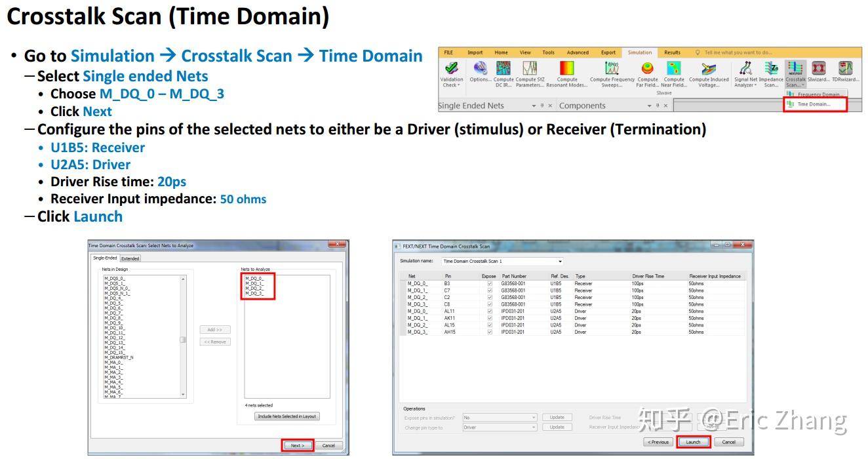Select M_DRAMRST_N in Nets in Design list
Screen dimensions: 868x459
click(119, 357)
